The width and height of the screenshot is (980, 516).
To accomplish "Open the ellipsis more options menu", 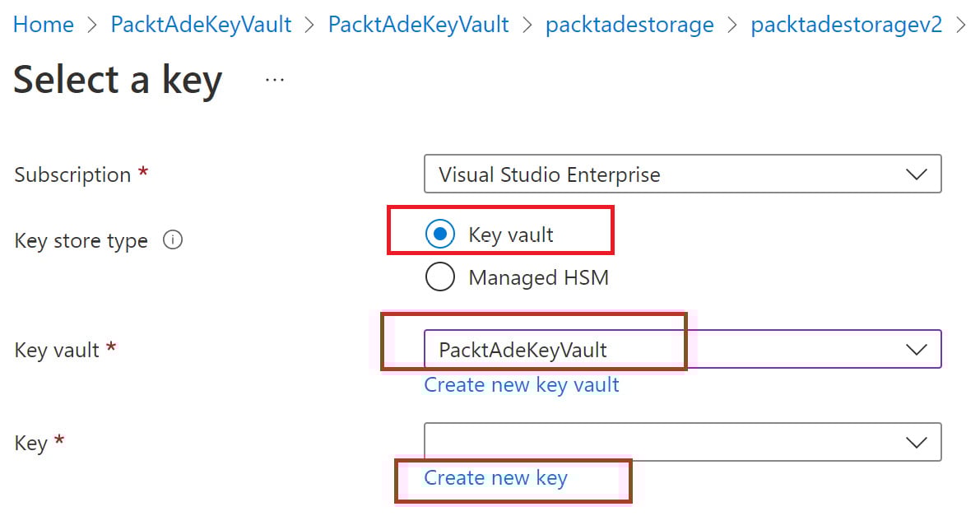I will point(275,80).
